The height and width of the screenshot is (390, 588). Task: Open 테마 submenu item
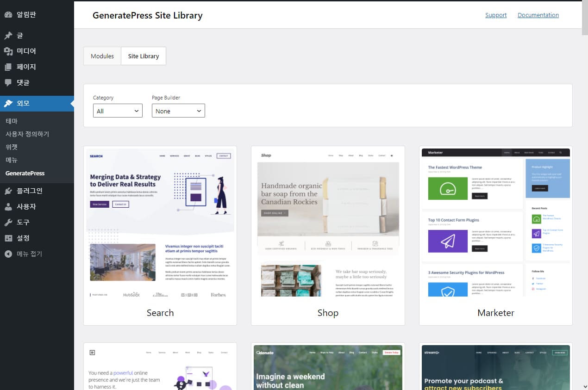[x=12, y=121]
